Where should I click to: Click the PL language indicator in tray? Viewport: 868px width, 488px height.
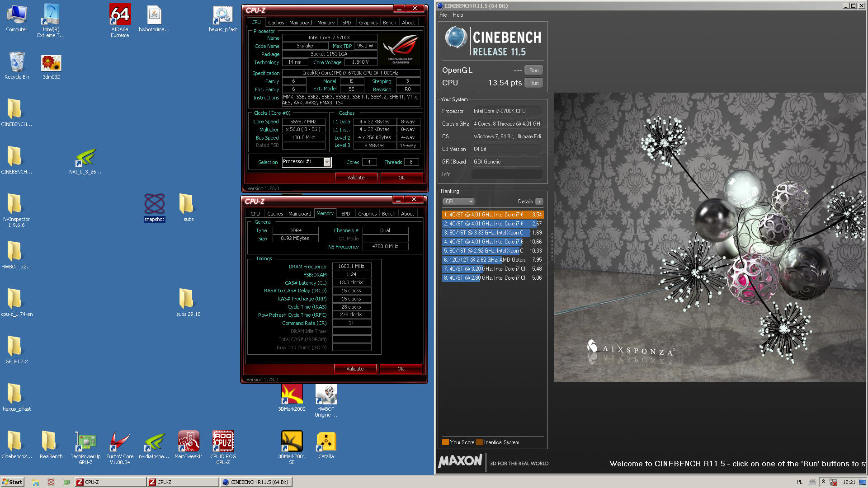pos(799,482)
